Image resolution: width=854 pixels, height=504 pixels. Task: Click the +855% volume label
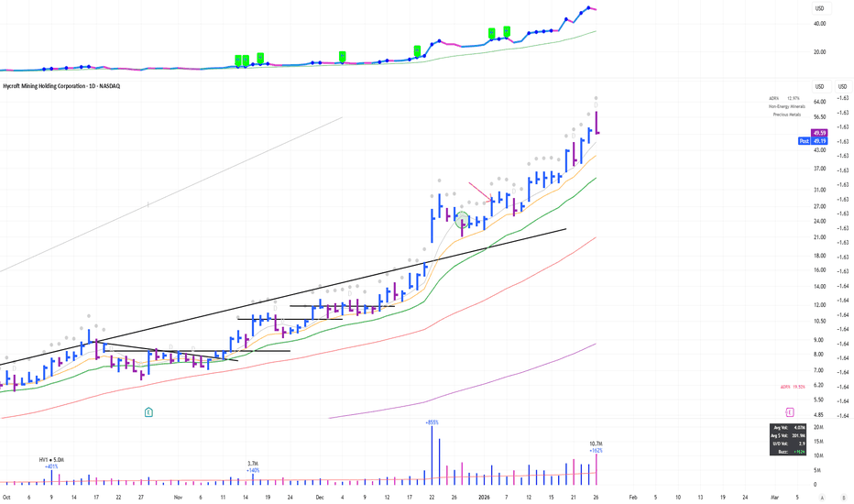pos(432,422)
